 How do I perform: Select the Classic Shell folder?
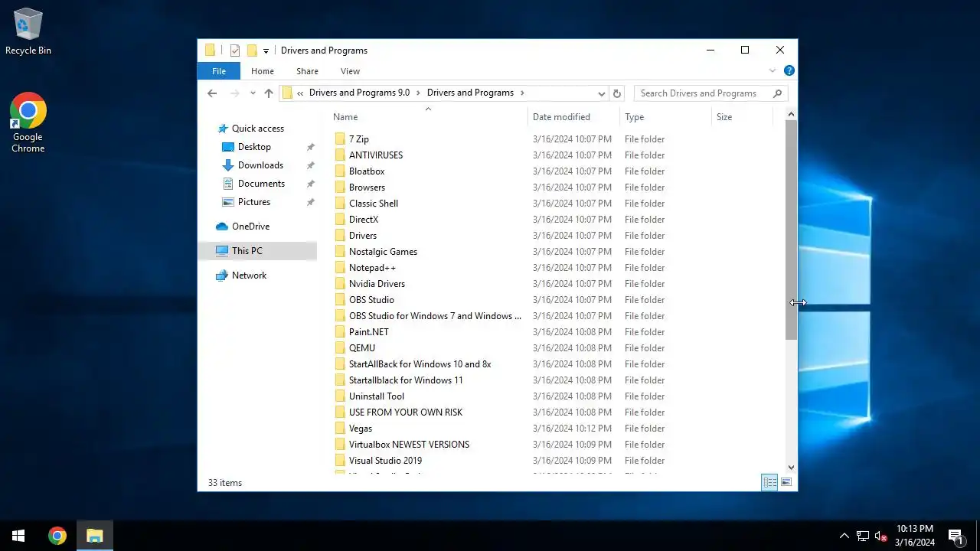(x=373, y=204)
